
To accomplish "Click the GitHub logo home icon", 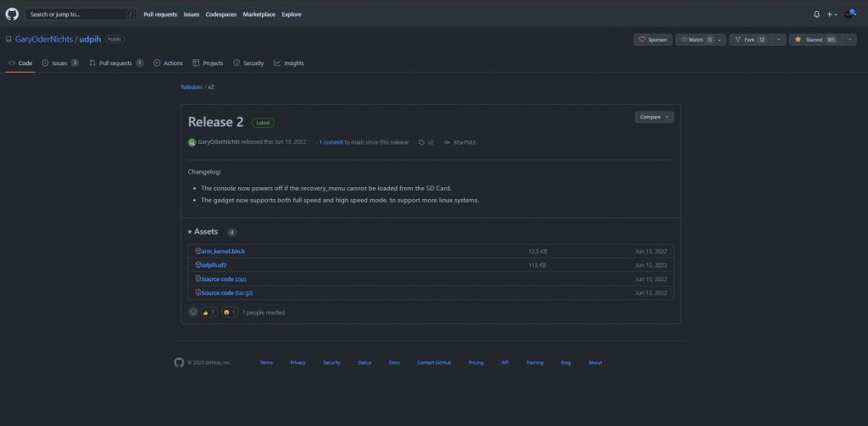I will [x=12, y=14].
